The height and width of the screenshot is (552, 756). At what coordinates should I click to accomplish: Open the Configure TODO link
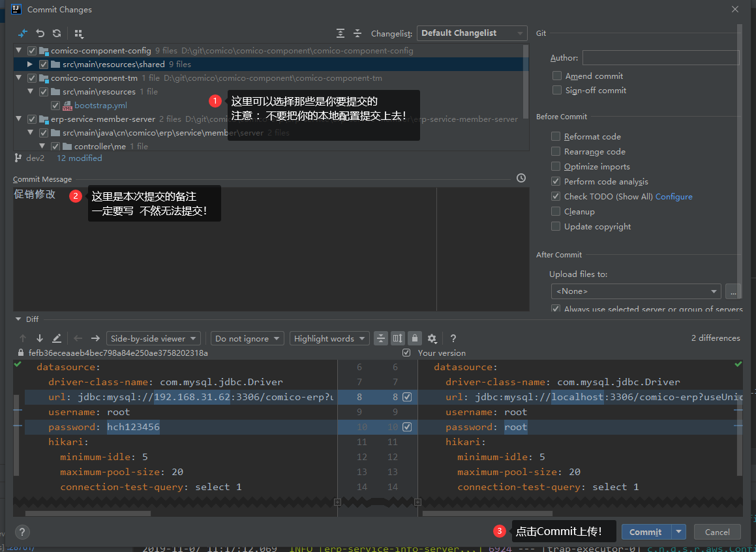coord(674,197)
